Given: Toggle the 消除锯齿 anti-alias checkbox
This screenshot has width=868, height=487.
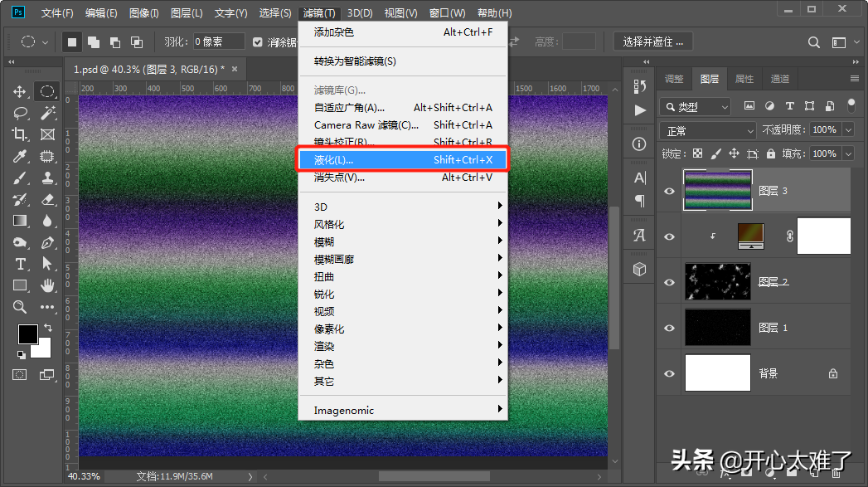Looking at the screenshot, I should (258, 41).
